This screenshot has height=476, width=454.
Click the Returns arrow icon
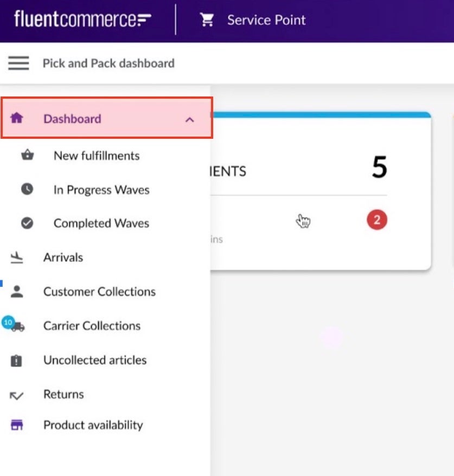click(17, 395)
